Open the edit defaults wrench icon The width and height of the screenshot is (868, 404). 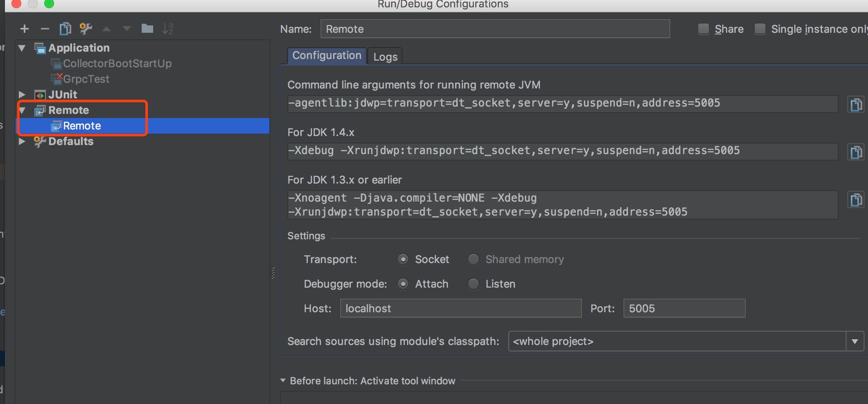click(x=86, y=29)
